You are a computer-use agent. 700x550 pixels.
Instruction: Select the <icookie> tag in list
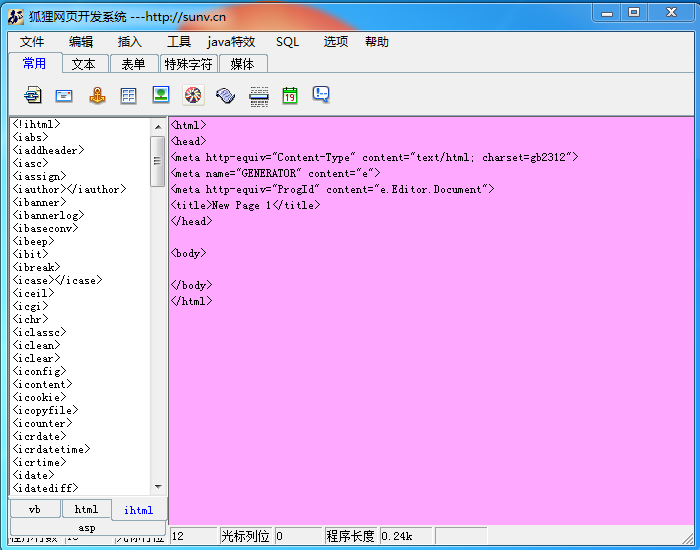point(40,397)
